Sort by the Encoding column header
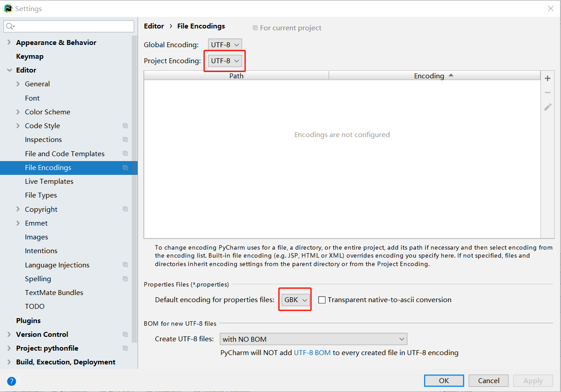 [x=435, y=76]
